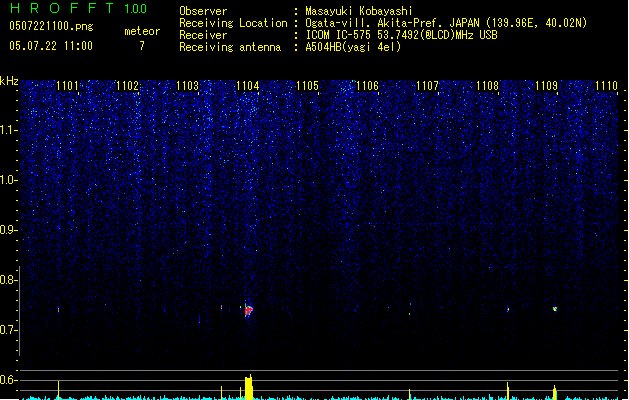This screenshot has height=400, width=629.
Task: Click the Receiving antenna label
Action: 230,47
